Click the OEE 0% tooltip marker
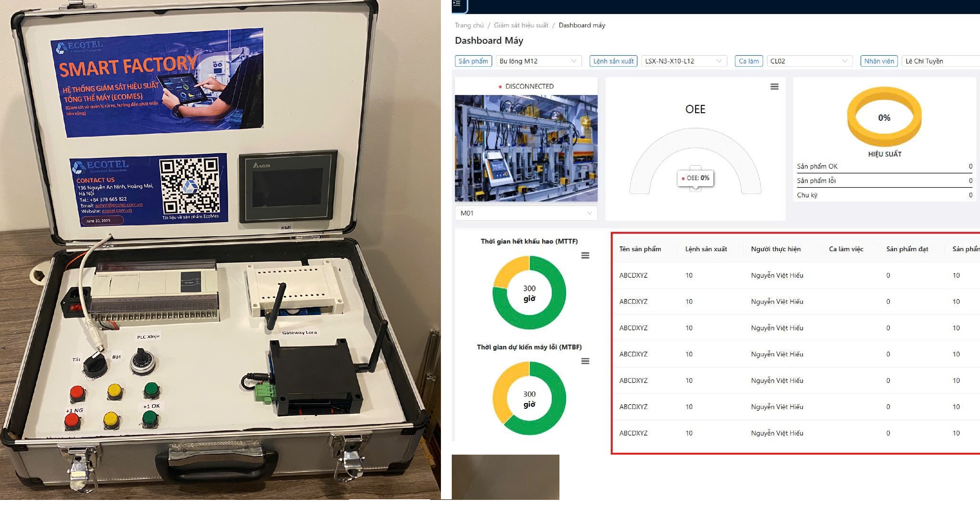The width and height of the screenshot is (980, 505). (x=695, y=178)
